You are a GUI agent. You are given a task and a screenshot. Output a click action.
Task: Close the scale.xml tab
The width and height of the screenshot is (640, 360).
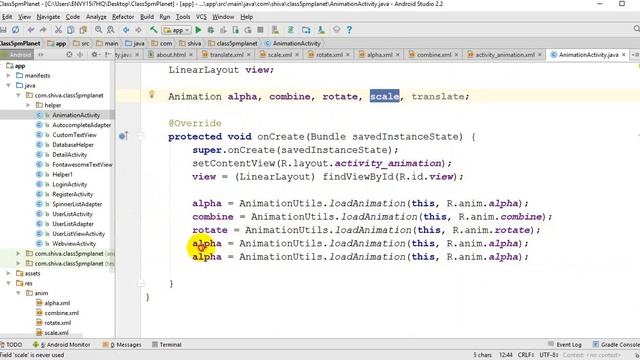coord(297,55)
